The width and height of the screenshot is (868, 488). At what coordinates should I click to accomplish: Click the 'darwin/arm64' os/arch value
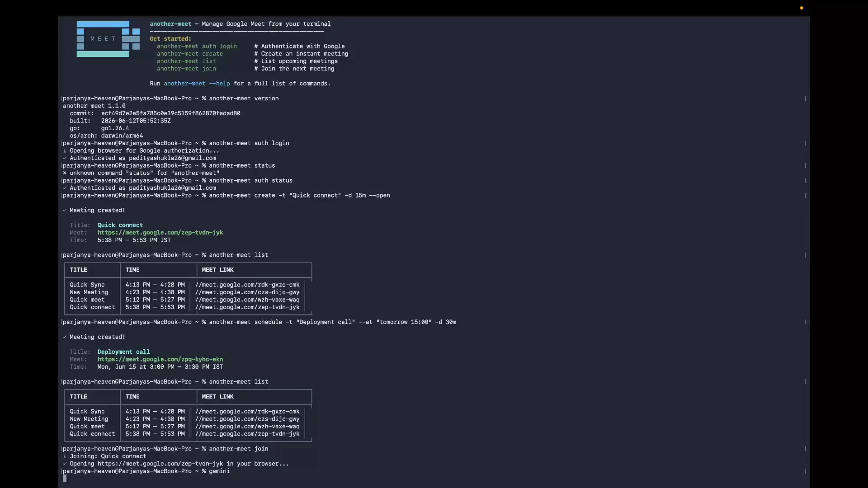[x=122, y=136]
